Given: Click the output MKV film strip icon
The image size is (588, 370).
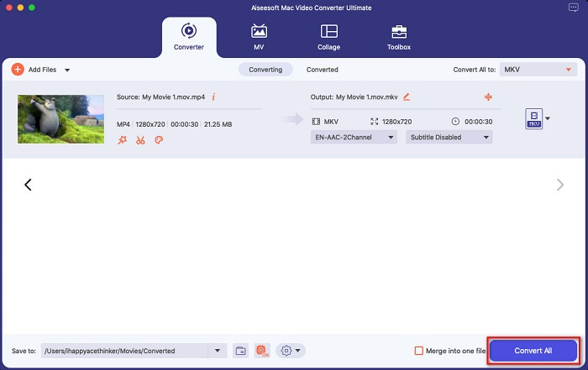Looking at the screenshot, I should pyautogui.click(x=316, y=122).
